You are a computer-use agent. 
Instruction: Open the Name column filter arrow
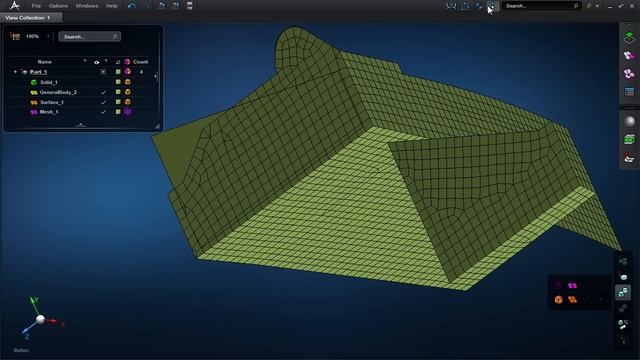coord(85,61)
